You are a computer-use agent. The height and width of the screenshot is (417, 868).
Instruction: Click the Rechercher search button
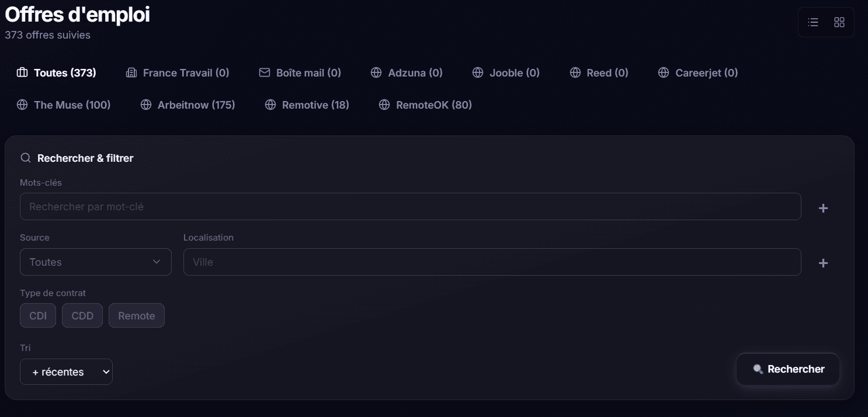pyautogui.click(x=788, y=369)
